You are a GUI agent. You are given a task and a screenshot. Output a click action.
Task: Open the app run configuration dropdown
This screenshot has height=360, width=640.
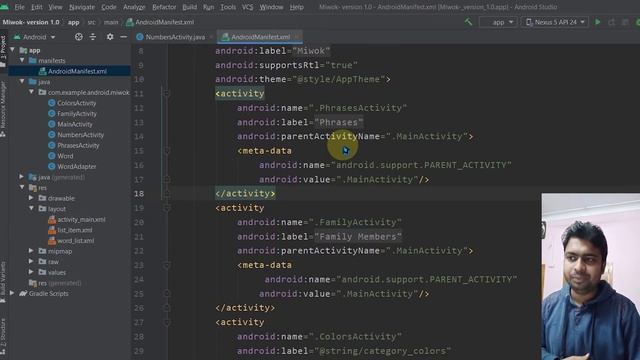tap(498, 22)
